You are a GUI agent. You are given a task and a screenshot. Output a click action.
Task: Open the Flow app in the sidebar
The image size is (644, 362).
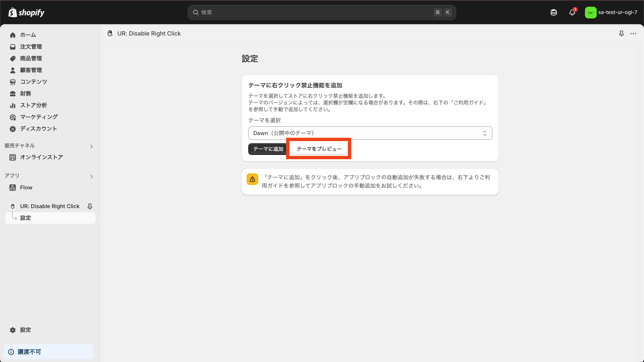[26, 187]
